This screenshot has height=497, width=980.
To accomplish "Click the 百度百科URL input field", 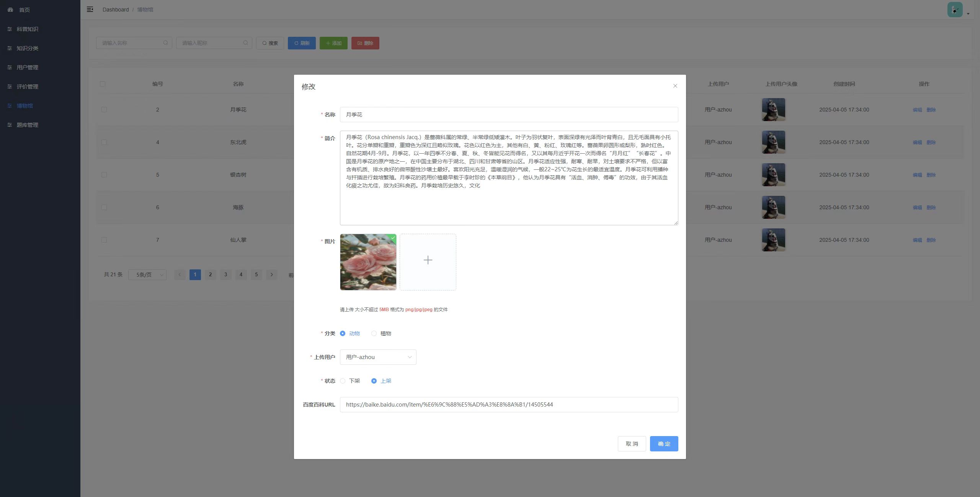I will [x=509, y=405].
